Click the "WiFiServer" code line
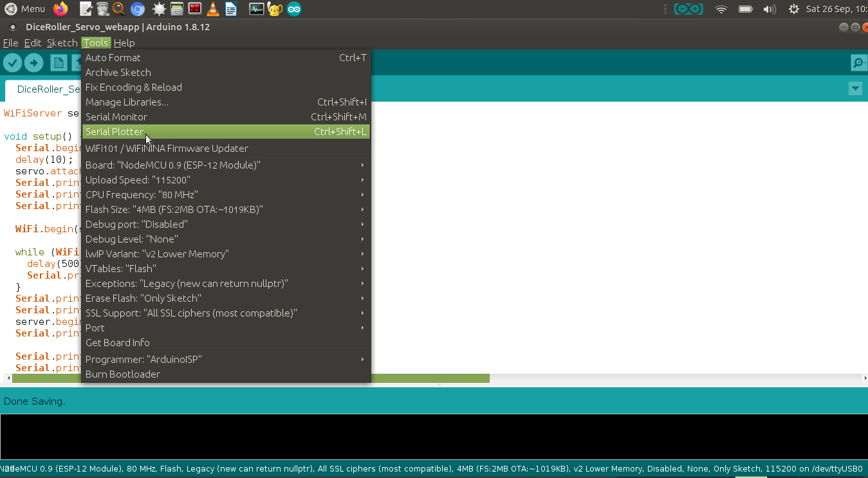The height and width of the screenshot is (478, 868). (x=42, y=113)
